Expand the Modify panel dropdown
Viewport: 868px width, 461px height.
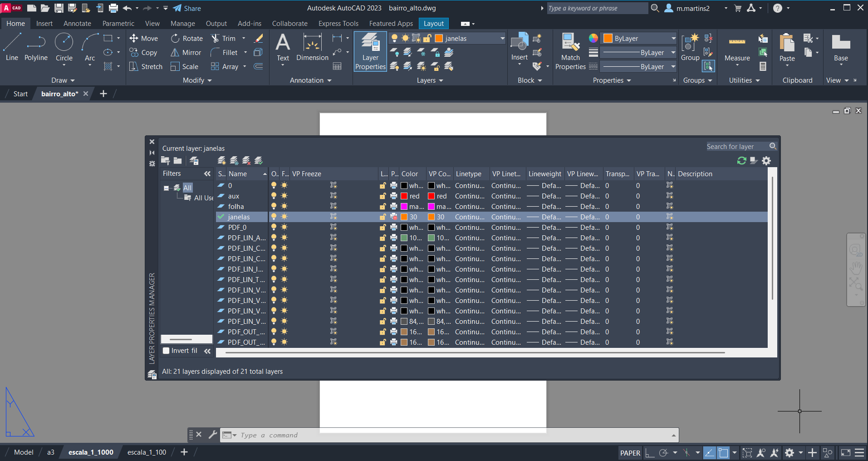point(197,80)
